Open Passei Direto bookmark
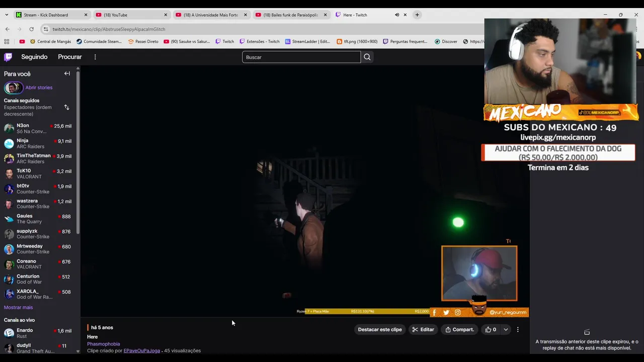Image resolution: width=644 pixels, height=362 pixels. (143, 42)
